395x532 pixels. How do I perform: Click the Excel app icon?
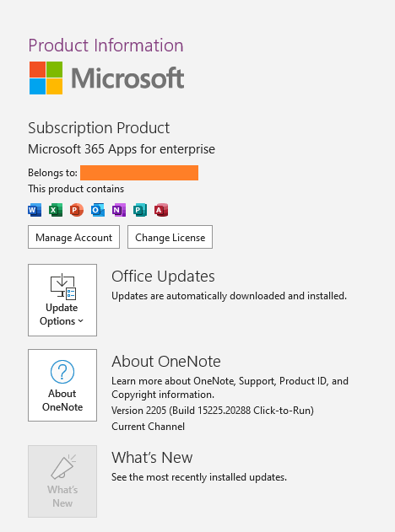tap(56, 210)
